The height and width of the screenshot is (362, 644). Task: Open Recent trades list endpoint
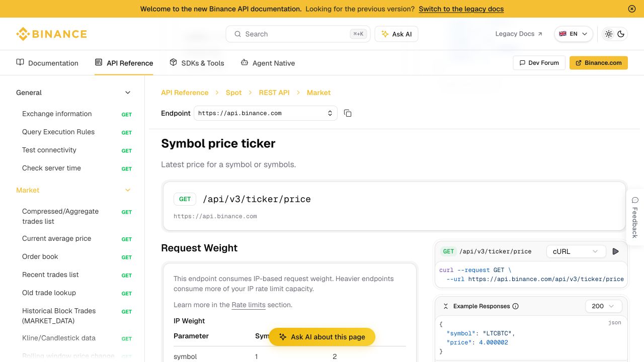pos(77,275)
